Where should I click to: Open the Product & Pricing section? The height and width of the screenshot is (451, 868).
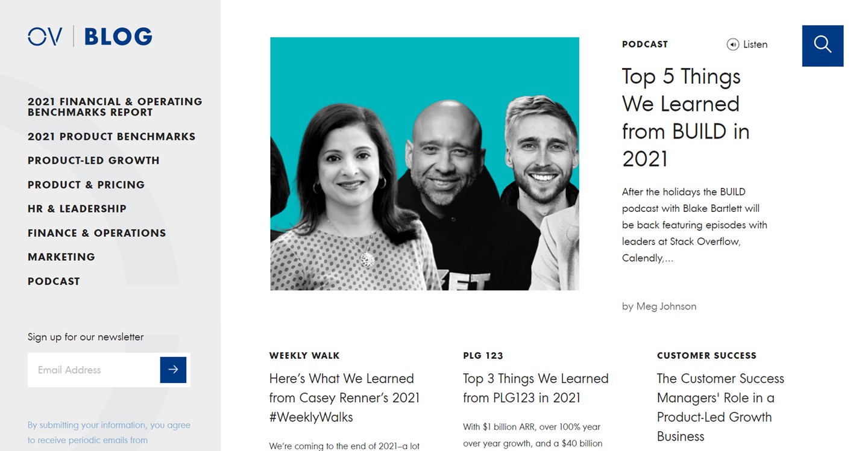86,185
